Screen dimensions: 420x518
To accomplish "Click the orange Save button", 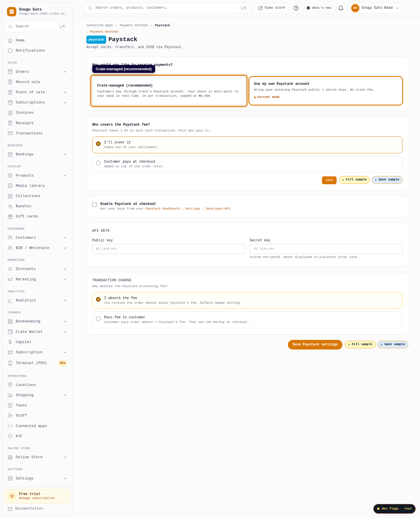I will pyautogui.click(x=329, y=180).
